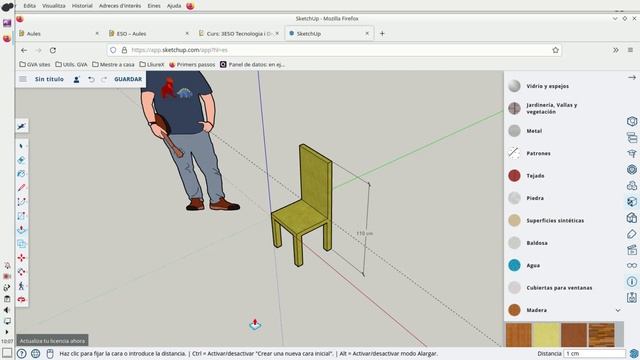Select the Eraser tool
Image resolution: width=640 pixels, height=360 pixels.
[x=22, y=160]
